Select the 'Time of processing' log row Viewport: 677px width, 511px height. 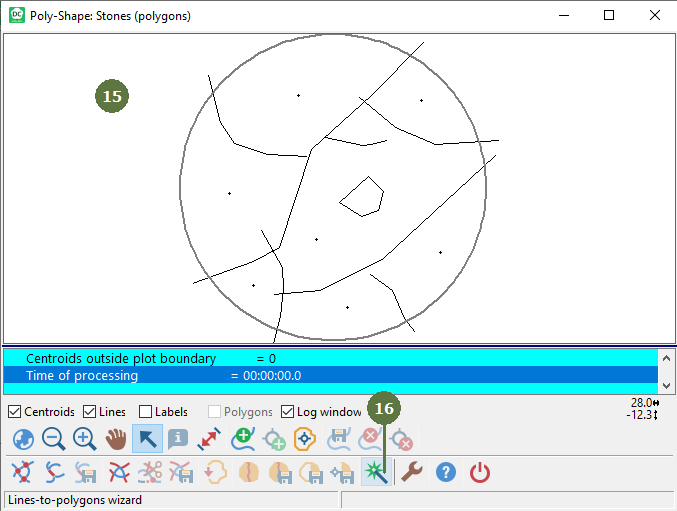point(331,375)
